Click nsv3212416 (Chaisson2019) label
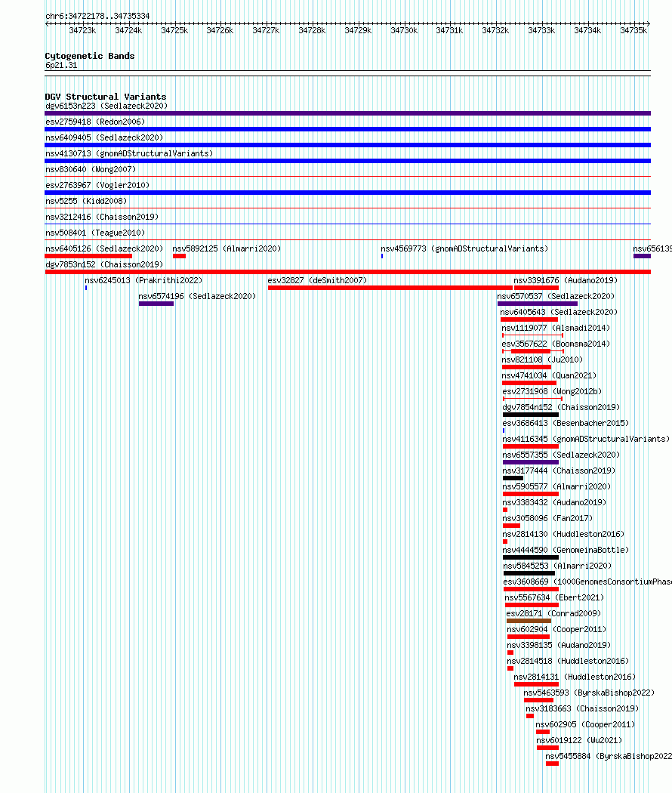 tap(102, 217)
